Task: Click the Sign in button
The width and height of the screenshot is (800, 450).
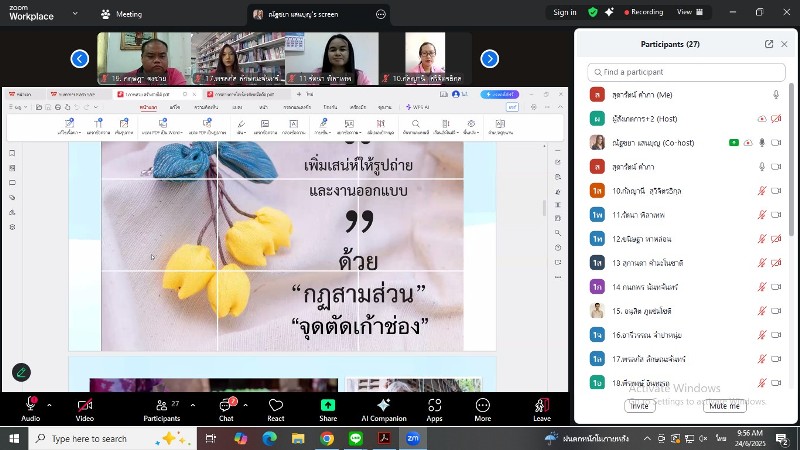Action: click(x=565, y=12)
